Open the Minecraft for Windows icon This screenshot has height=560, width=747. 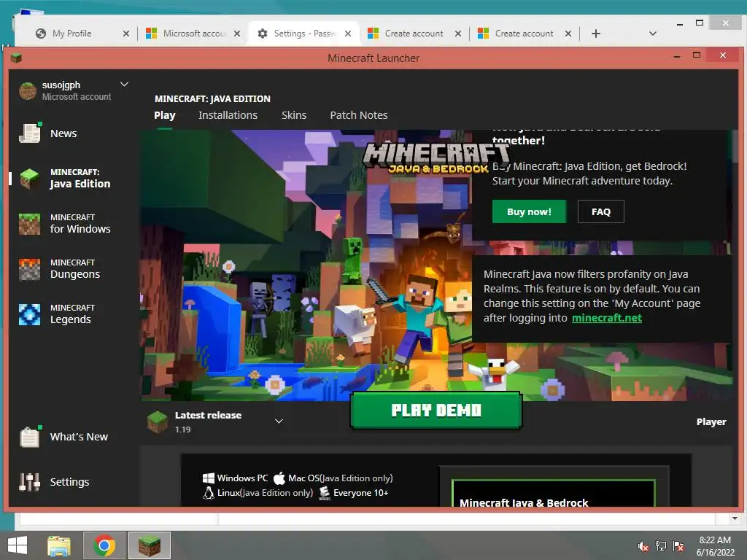coord(29,224)
